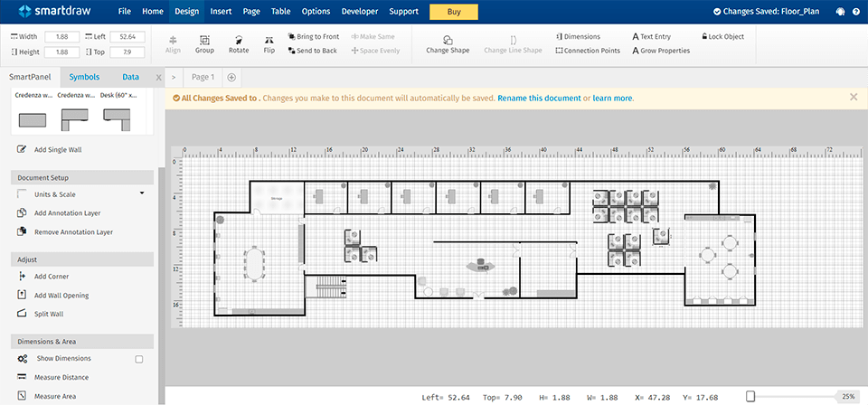Viewport: 868px width, 405px height.
Task: Click the Height input field
Action: pyautogui.click(x=62, y=52)
